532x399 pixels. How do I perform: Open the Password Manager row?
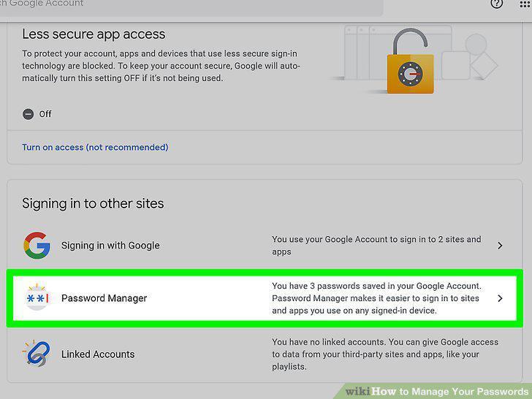265,298
